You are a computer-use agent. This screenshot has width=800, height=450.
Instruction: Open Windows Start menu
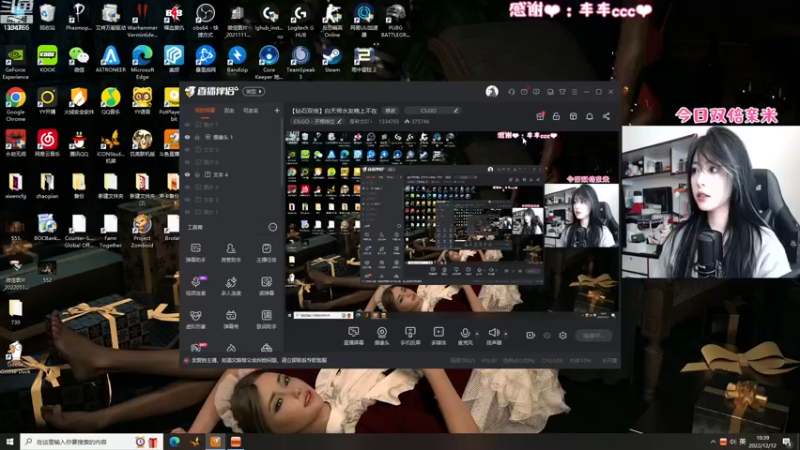pyautogui.click(x=10, y=441)
